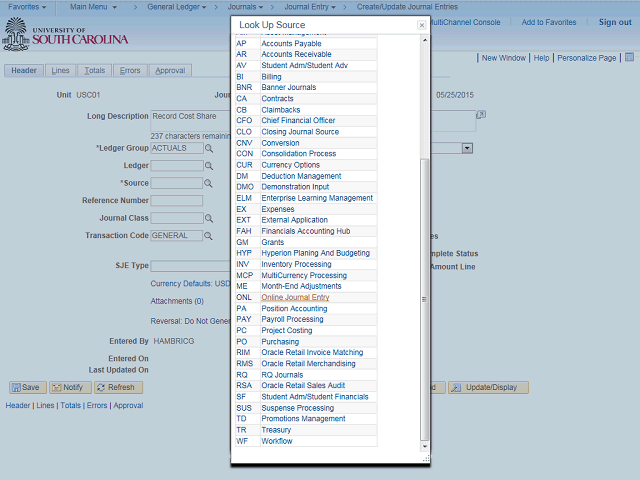Click the lookup dialog scrollbar thumb
640x480 pixels.
[x=424, y=300]
